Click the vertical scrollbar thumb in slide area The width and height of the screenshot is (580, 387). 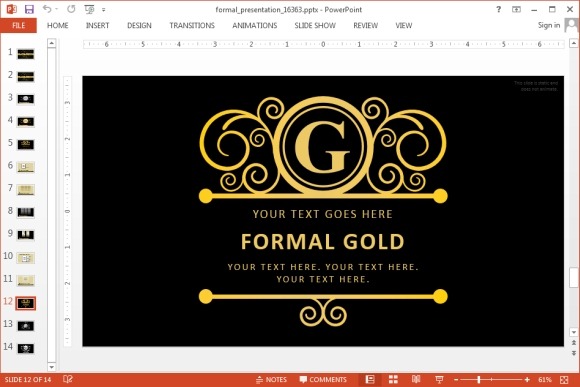pyautogui.click(x=574, y=277)
